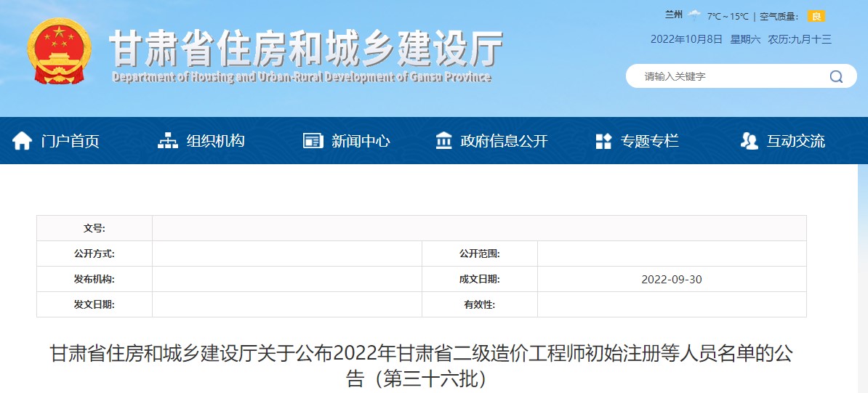Click the 文号 table label cell
Viewport: 868px width, 393px height.
(95, 228)
